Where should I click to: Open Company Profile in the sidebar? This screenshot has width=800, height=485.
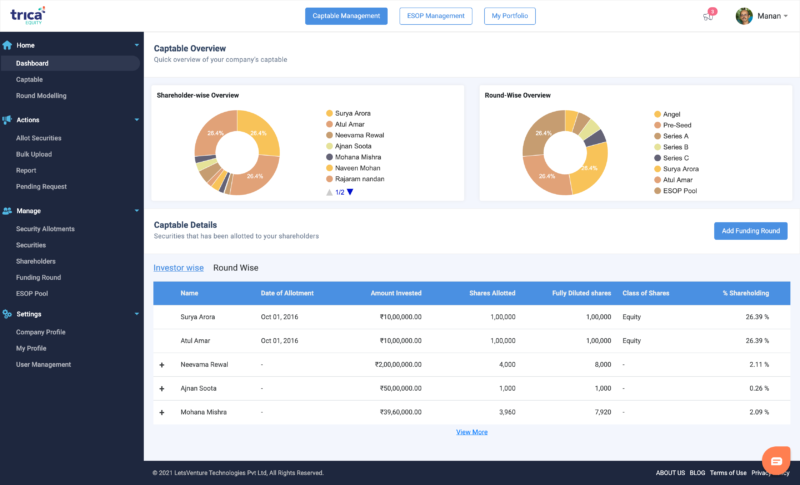[40, 332]
